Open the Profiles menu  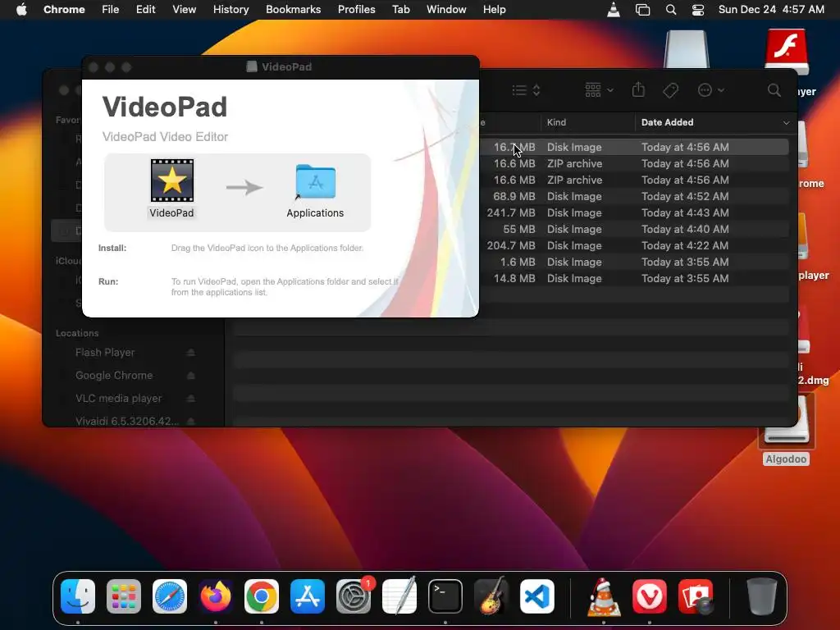click(x=356, y=9)
